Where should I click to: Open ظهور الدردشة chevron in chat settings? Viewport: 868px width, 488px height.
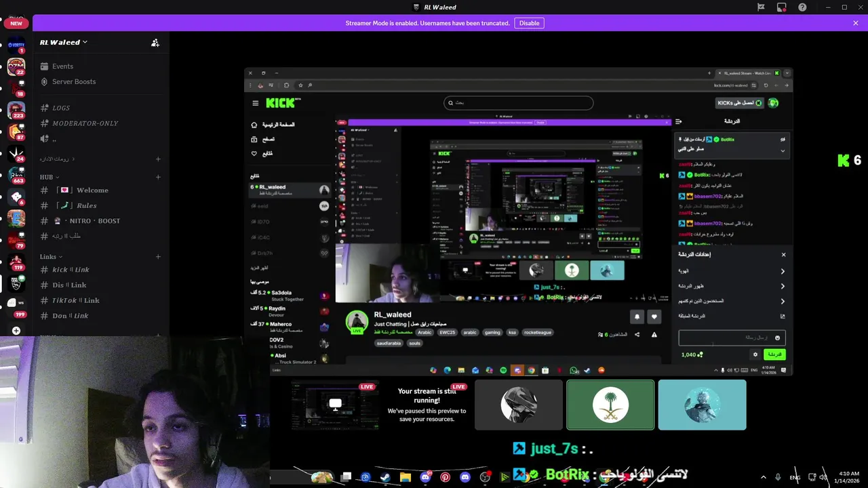tap(783, 286)
